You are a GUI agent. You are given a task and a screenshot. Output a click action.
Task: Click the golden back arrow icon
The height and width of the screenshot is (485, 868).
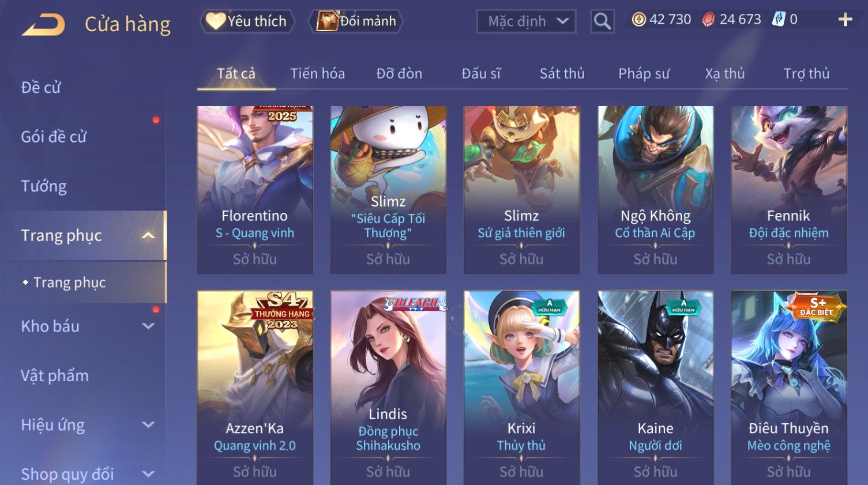point(44,25)
